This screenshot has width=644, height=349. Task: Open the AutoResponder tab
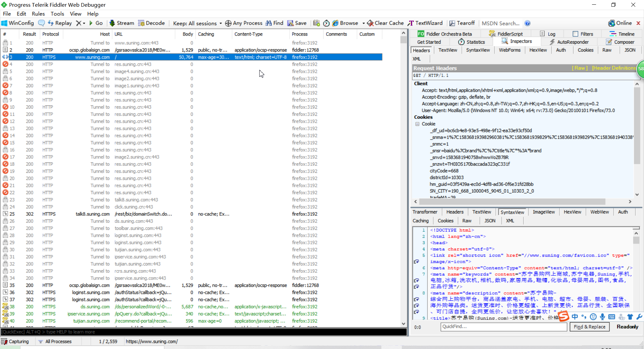click(x=569, y=42)
